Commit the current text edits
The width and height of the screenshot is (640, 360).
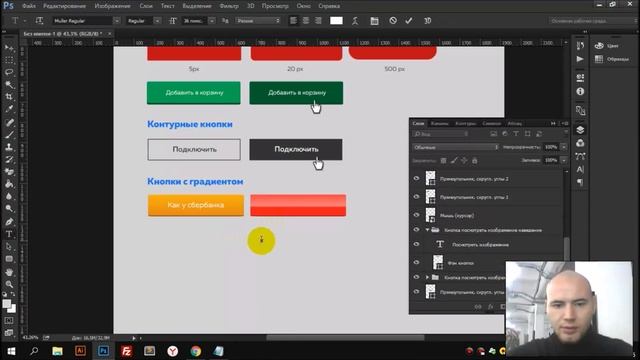pos(409,20)
